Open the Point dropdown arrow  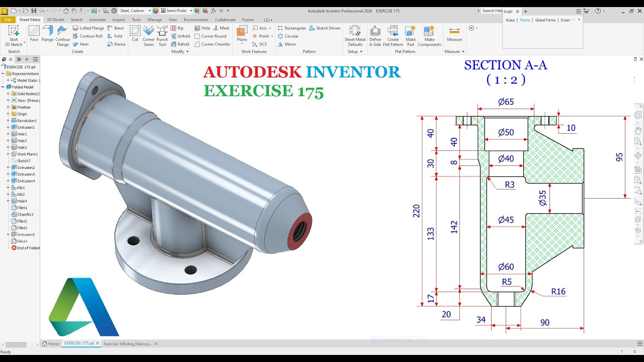pos(272,36)
